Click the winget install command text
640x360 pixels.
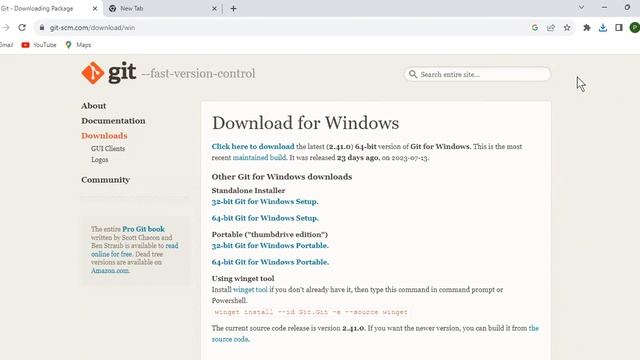[311, 312]
